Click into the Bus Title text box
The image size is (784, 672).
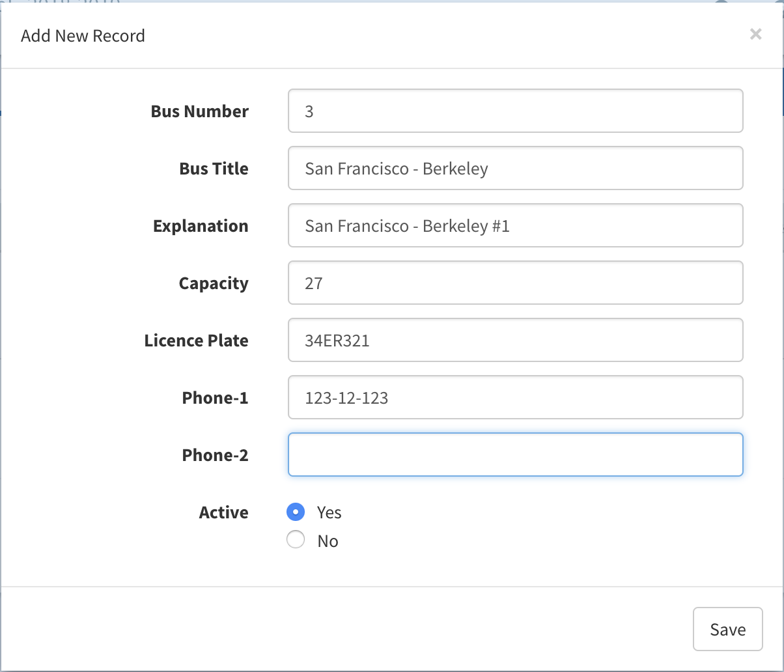(515, 169)
